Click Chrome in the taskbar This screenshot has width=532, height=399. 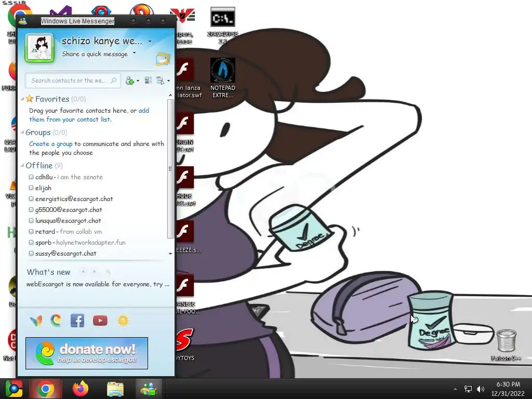[46, 389]
